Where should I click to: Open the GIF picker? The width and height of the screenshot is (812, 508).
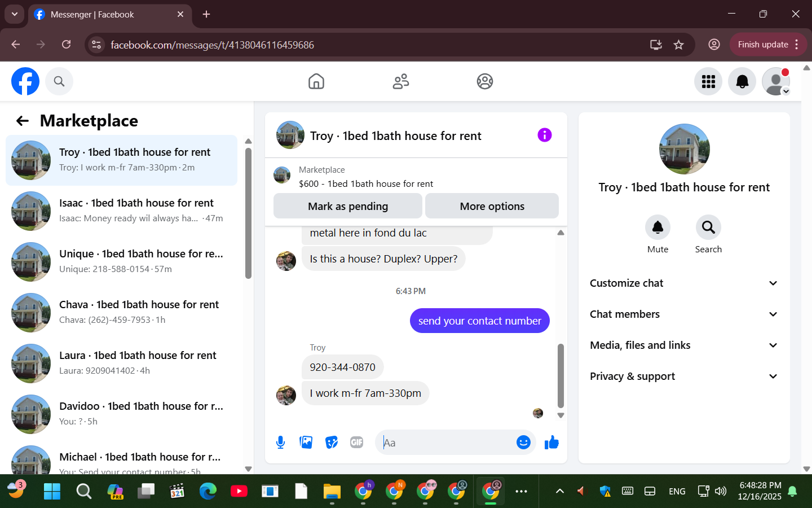coord(356,443)
